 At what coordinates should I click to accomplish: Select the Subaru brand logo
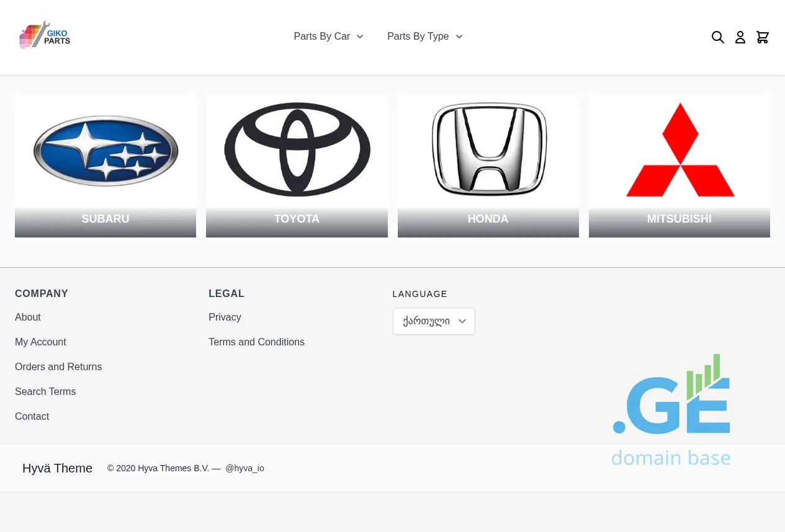[105, 151]
